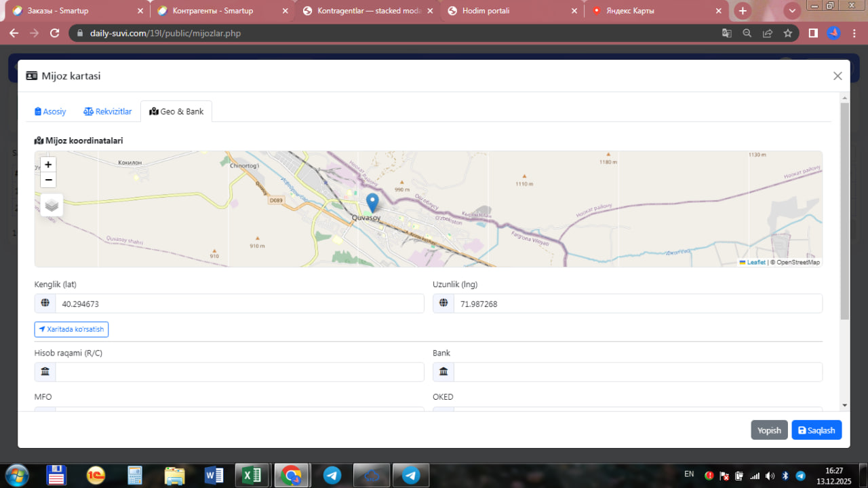
Task: Open the map layers control
Action: point(52,205)
